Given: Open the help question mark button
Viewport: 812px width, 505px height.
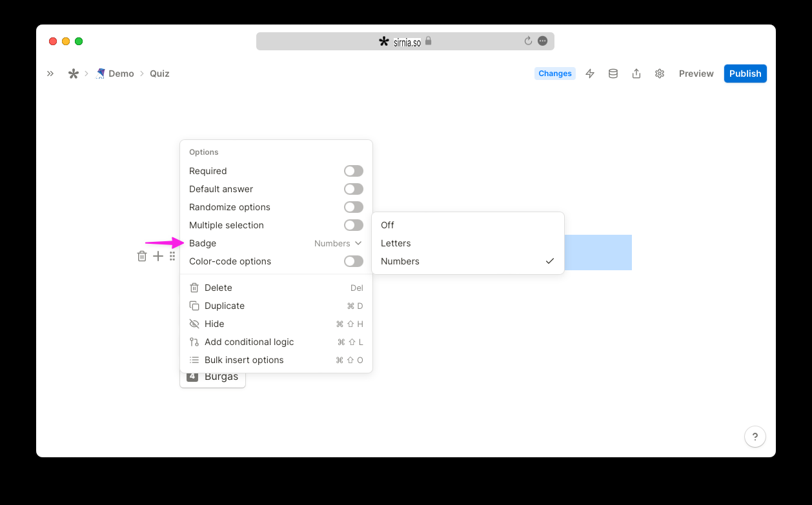Looking at the screenshot, I should pos(755,437).
